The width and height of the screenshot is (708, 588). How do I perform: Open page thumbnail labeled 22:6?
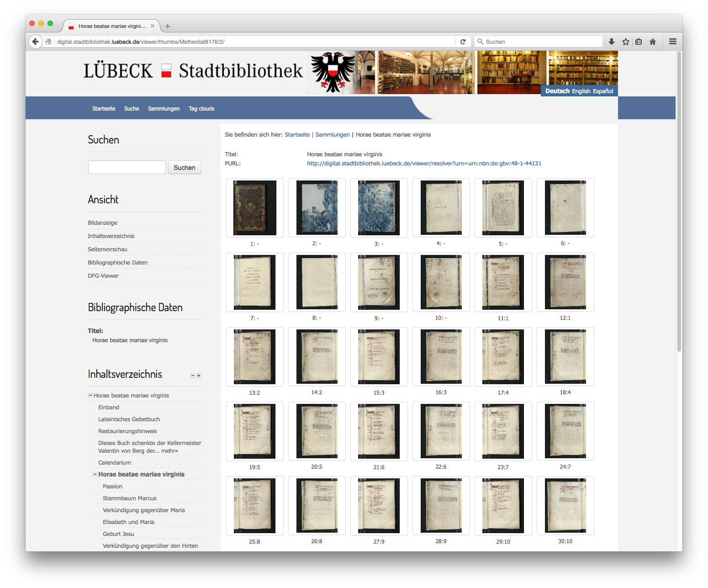tap(441, 431)
